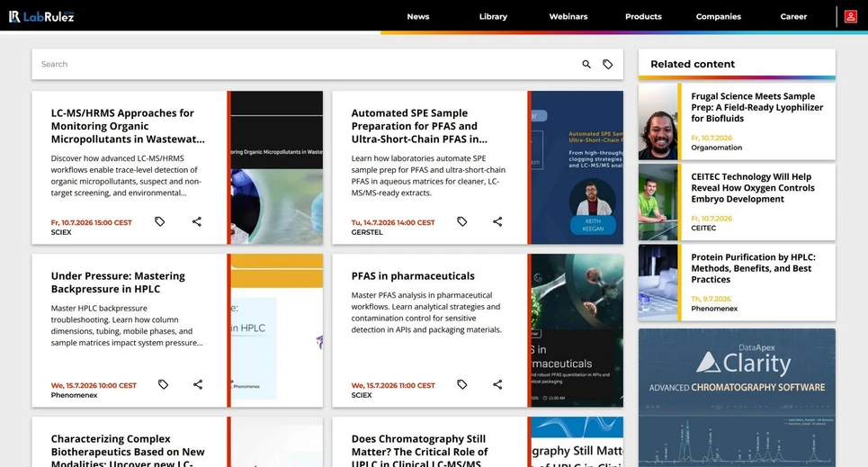Click Phenomenex label under Protein Purification article
This screenshot has height=467, width=868.
(714, 309)
